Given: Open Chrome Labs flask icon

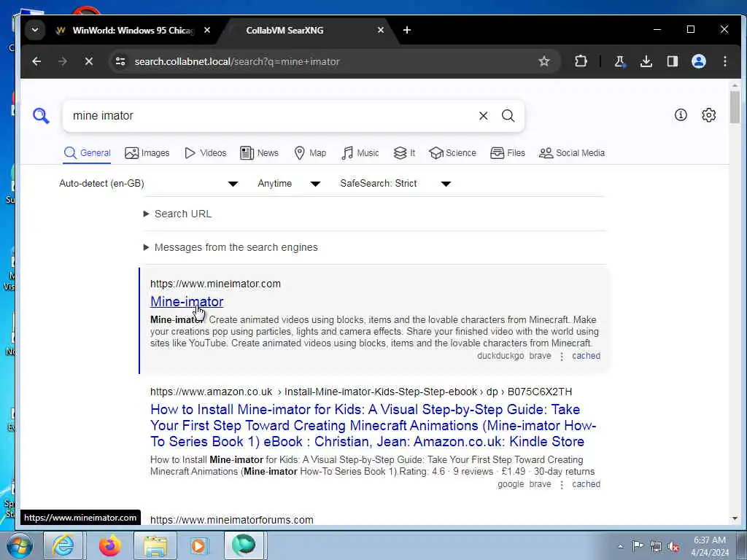Looking at the screenshot, I should 620,61.
